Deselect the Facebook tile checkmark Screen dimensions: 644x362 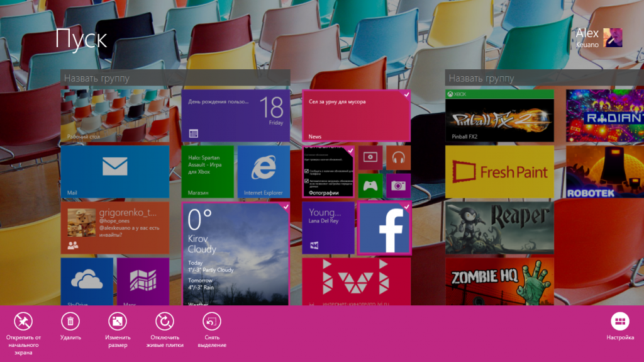click(406, 207)
